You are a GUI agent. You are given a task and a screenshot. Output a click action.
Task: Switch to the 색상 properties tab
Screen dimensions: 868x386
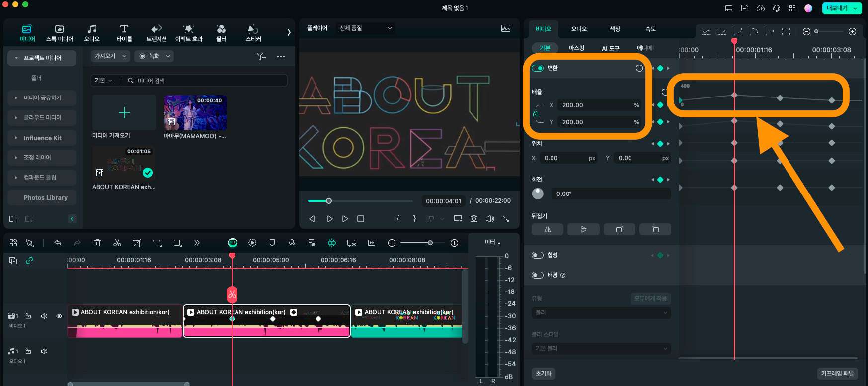point(615,29)
